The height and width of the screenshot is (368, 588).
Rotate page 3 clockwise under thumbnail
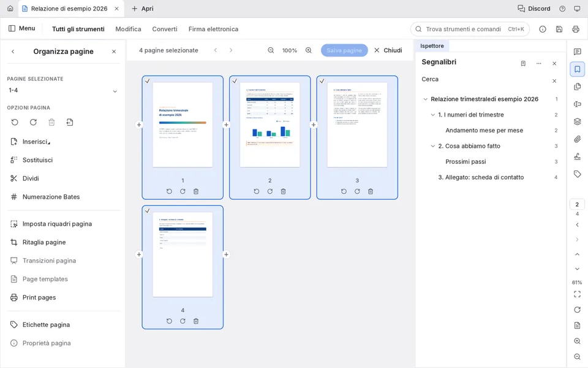point(357,191)
